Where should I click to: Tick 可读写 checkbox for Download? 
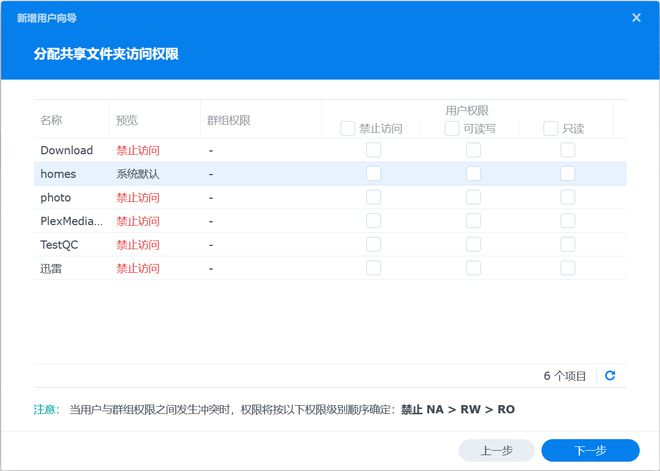[473, 150]
